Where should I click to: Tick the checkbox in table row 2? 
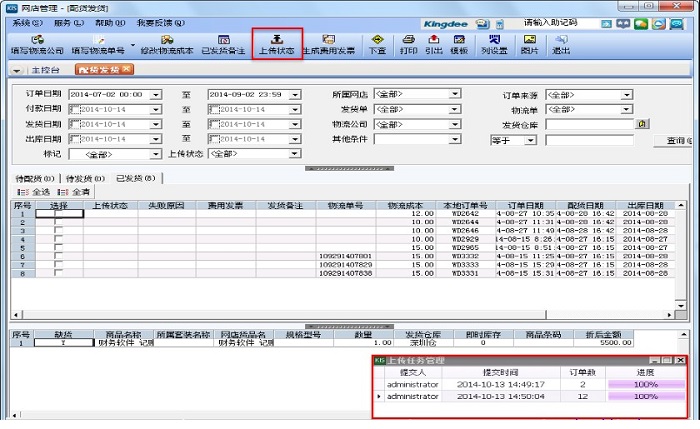pos(57,222)
